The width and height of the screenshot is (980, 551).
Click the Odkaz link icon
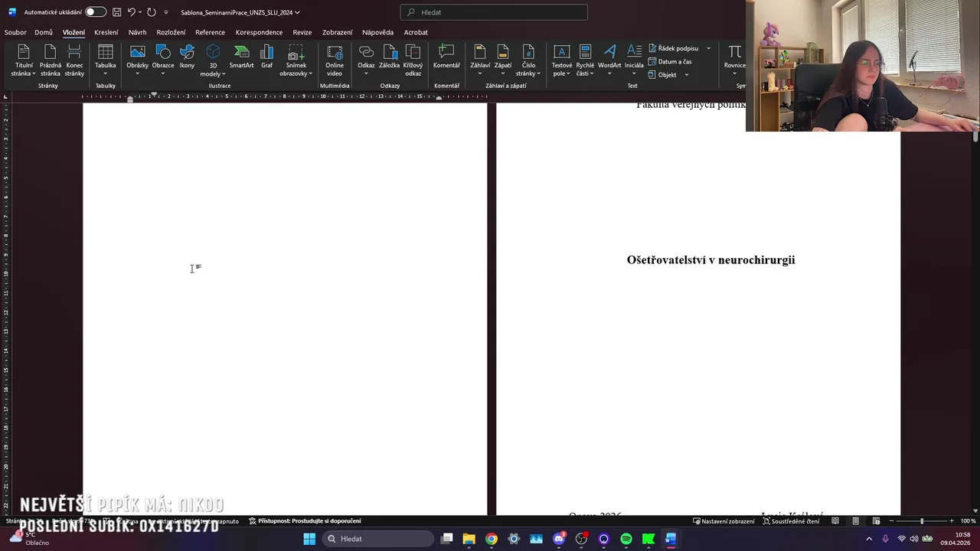[366, 52]
